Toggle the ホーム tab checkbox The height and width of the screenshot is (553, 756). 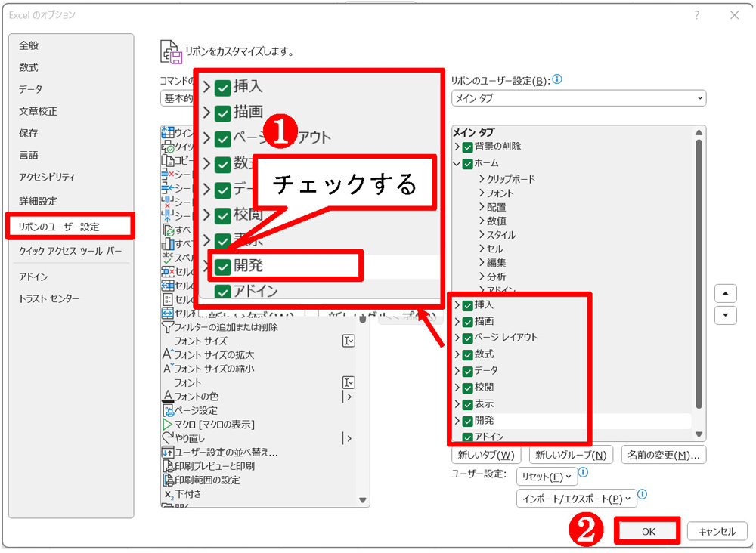click(467, 164)
